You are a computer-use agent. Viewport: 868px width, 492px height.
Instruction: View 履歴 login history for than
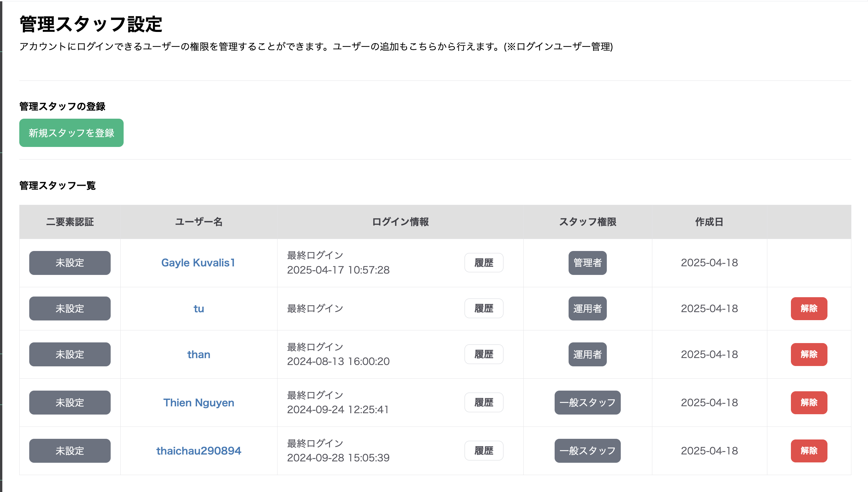coord(484,354)
